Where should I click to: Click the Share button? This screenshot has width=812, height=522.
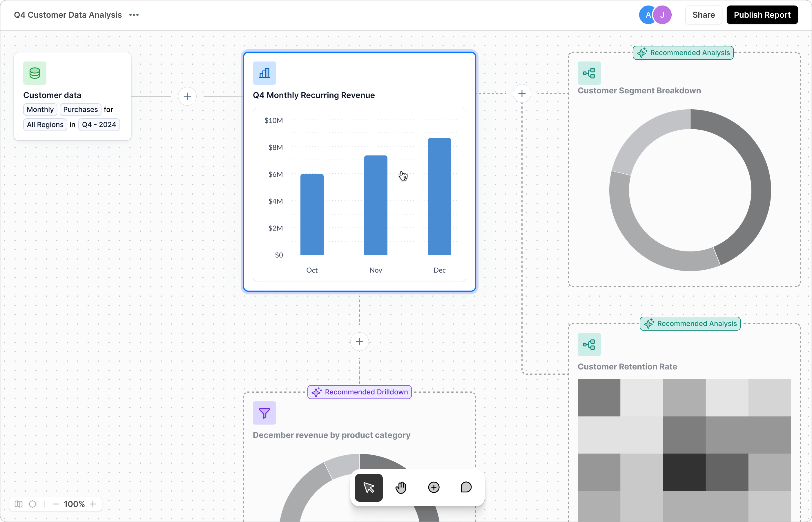pyautogui.click(x=703, y=15)
